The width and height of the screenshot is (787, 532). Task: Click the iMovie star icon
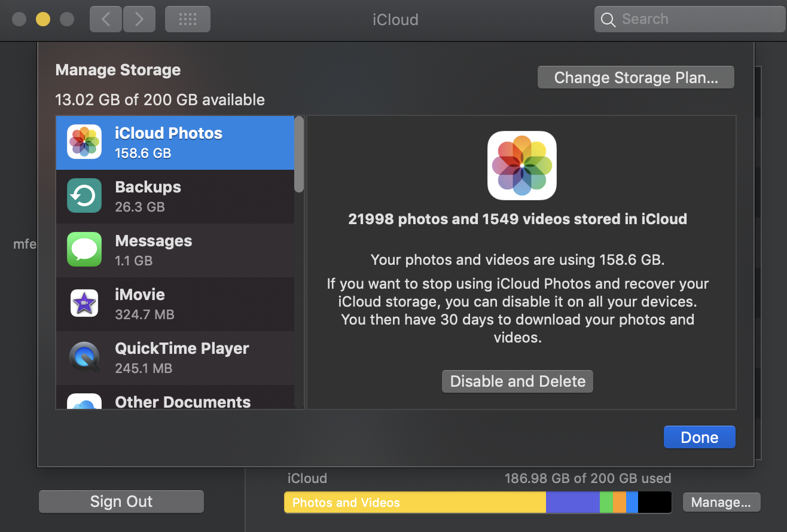(84, 303)
